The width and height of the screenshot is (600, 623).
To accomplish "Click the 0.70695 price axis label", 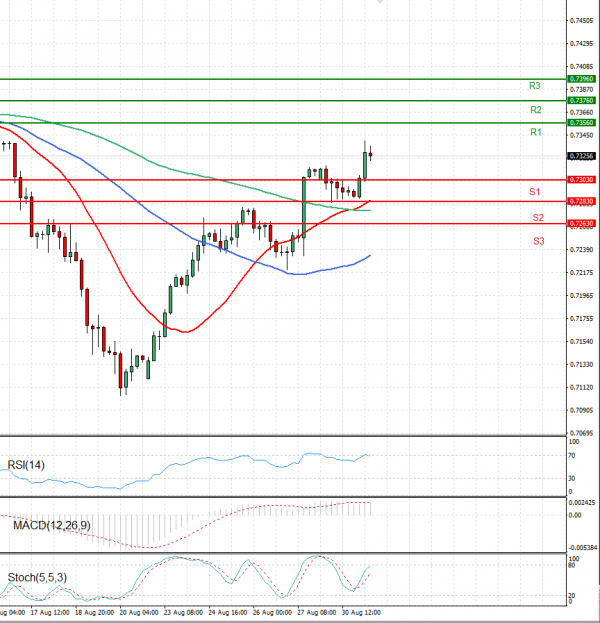I will tap(581, 433).
